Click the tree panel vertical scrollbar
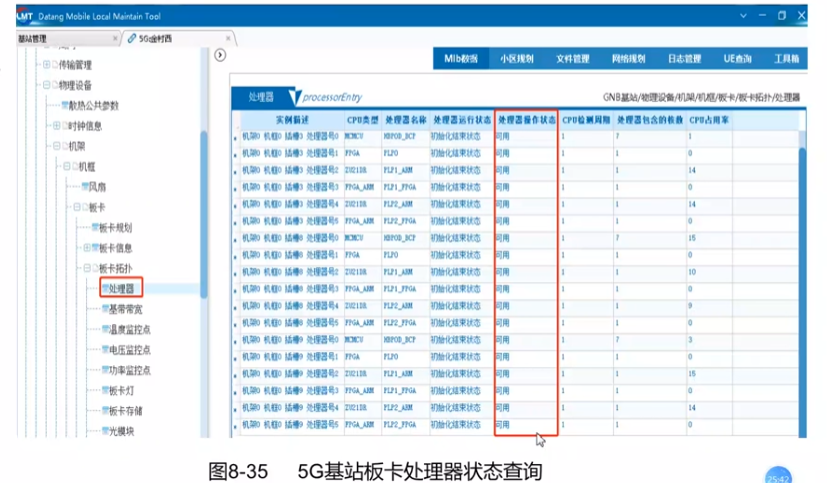This screenshot has height=483, width=827. (204, 214)
